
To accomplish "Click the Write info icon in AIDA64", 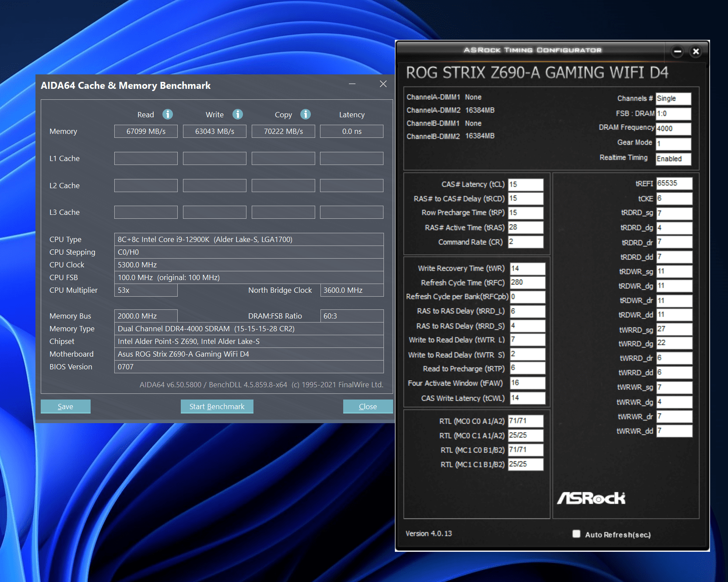I will (237, 114).
